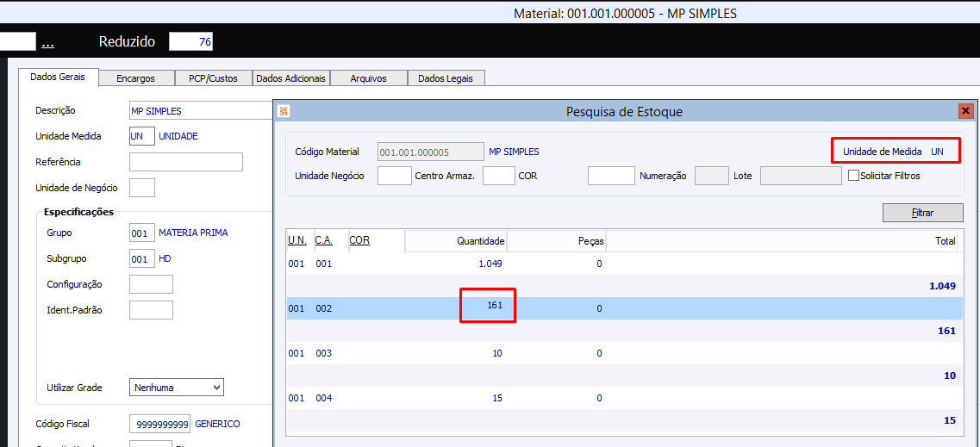This screenshot has height=447, width=980.
Task: Click the Lote input field
Action: (802, 176)
